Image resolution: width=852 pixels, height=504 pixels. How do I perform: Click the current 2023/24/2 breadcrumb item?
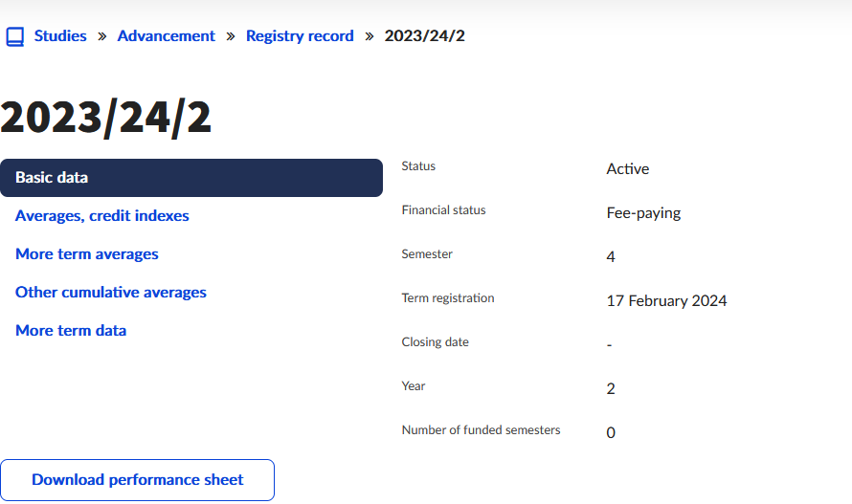click(x=424, y=36)
